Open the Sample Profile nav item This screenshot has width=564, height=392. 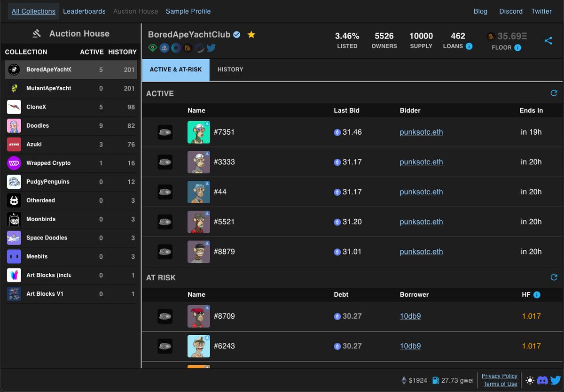coord(188,11)
